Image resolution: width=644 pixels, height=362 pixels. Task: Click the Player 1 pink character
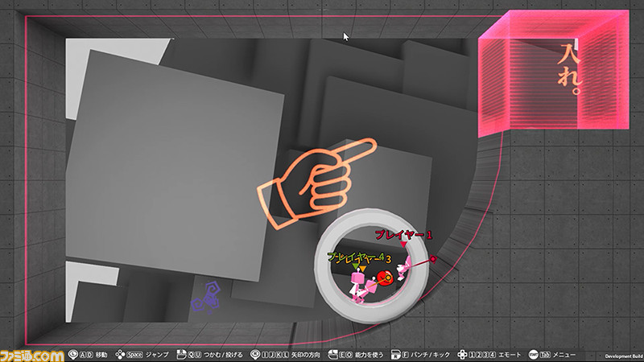(x=404, y=269)
